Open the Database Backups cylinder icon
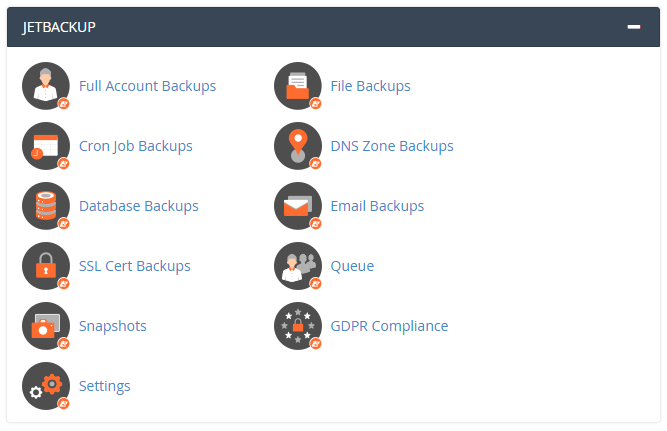 click(46, 206)
